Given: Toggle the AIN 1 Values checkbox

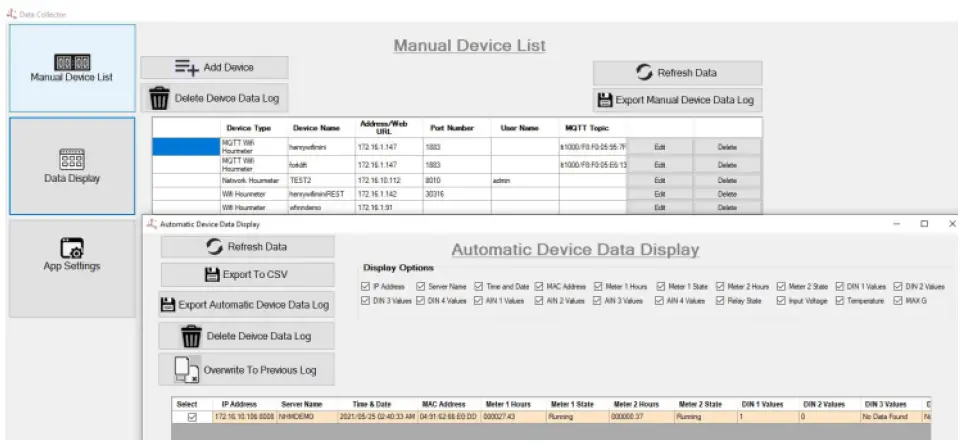Looking at the screenshot, I should pos(478,301).
